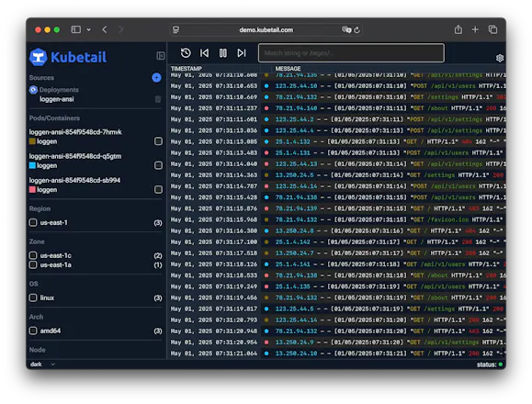The height and width of the screenshot is (404, 532).
Task: Click the demo.kubetail.com address bar
Action: pyautogui.click(x=266, y=29)
